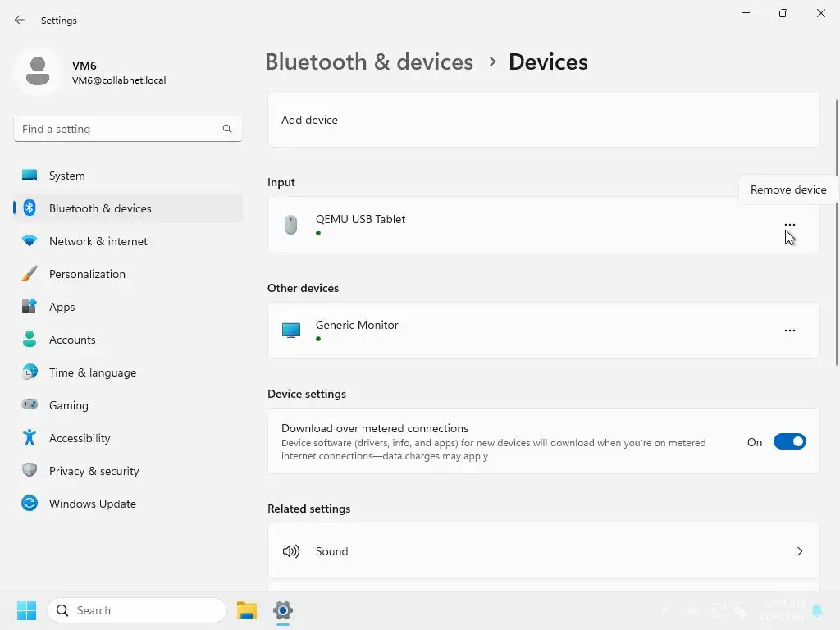Open Time & language settings
The height and width of the screenshot is (630, 840).
coord(128,372)
